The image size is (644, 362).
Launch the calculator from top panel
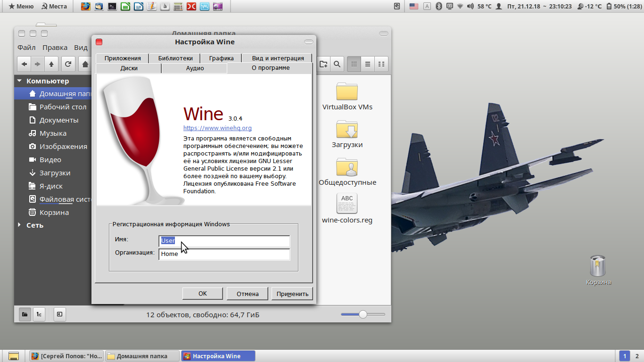click(x=178, y=7)
